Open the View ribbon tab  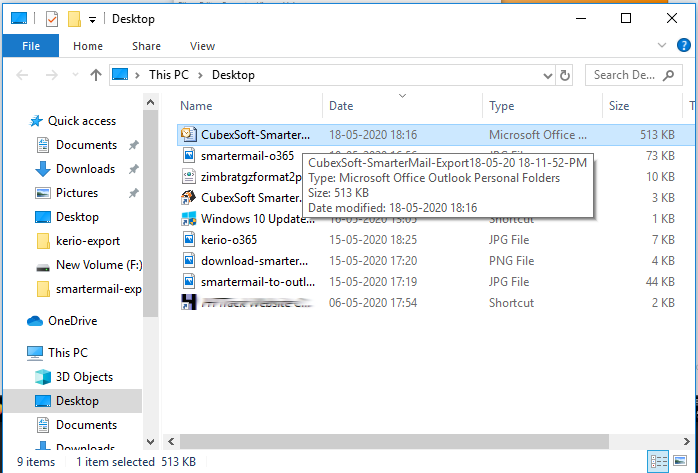point(202,46)
